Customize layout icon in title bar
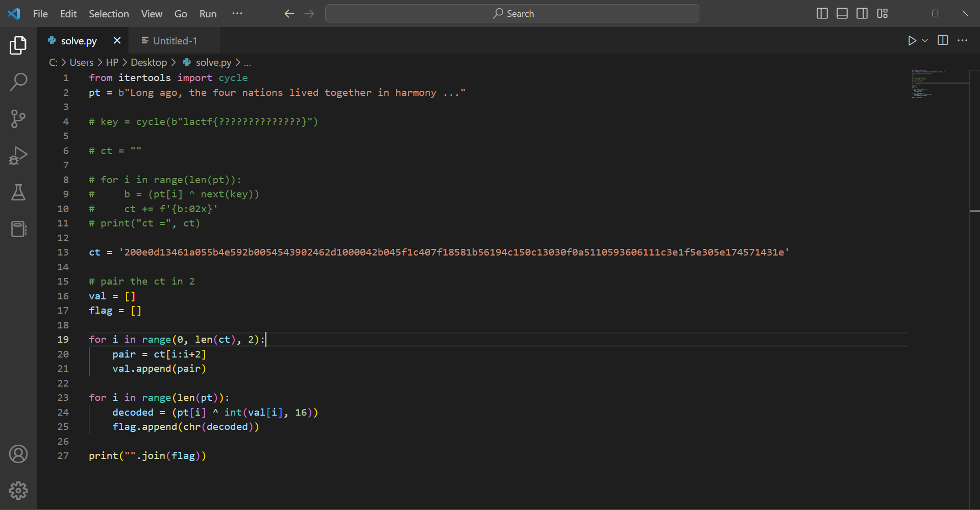 tap(883, 14)
